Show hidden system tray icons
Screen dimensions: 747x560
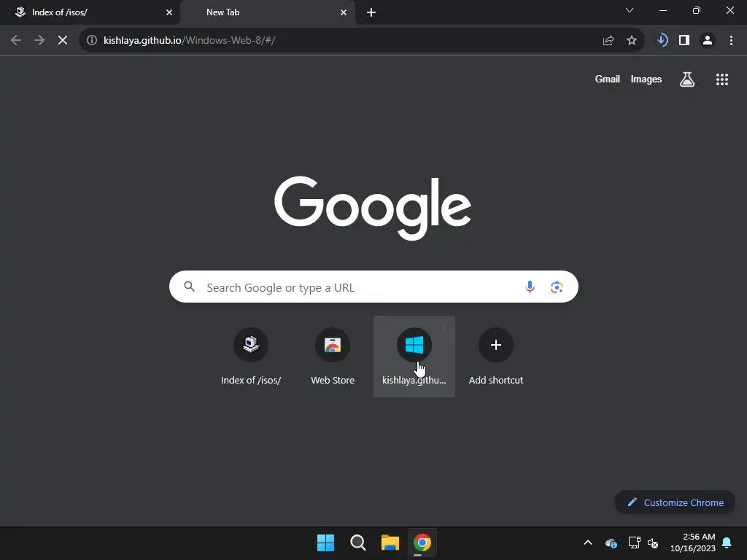[x=588, y=542]
